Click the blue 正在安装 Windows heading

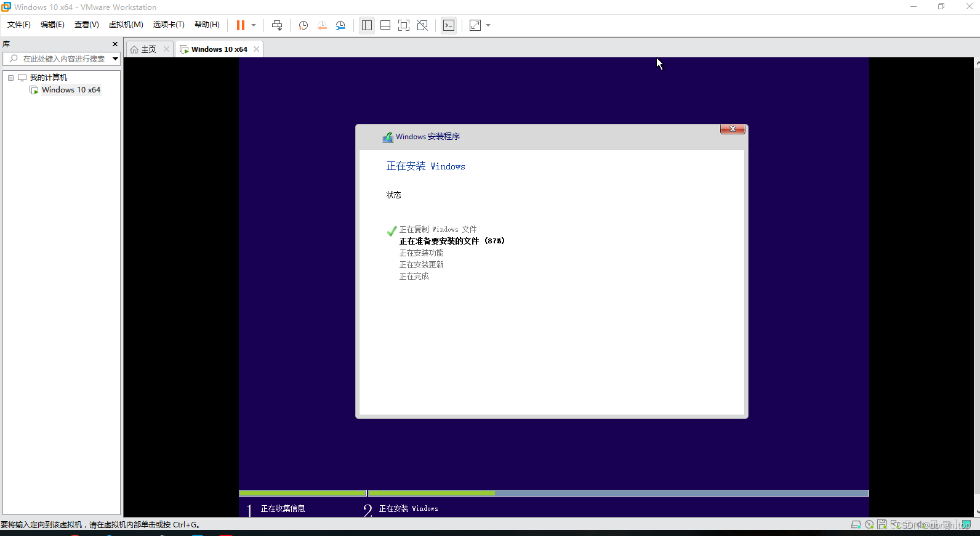point(425,166)
